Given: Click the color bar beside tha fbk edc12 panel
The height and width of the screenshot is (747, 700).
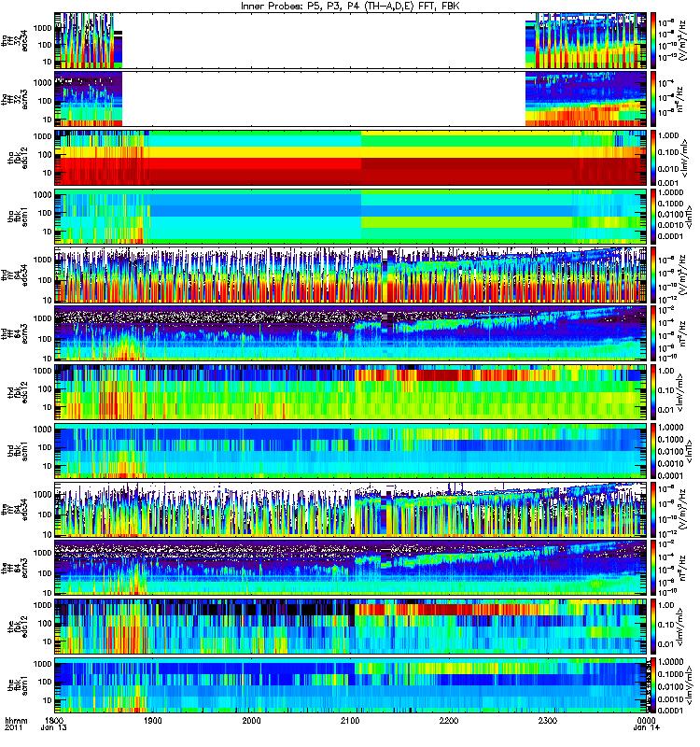Looking at the screenshot, I should point(652,158).
